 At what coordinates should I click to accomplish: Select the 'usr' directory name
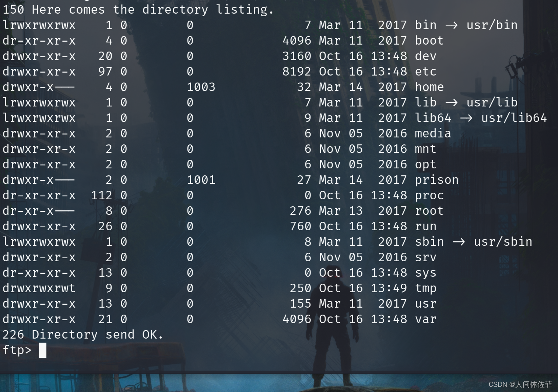425,304
